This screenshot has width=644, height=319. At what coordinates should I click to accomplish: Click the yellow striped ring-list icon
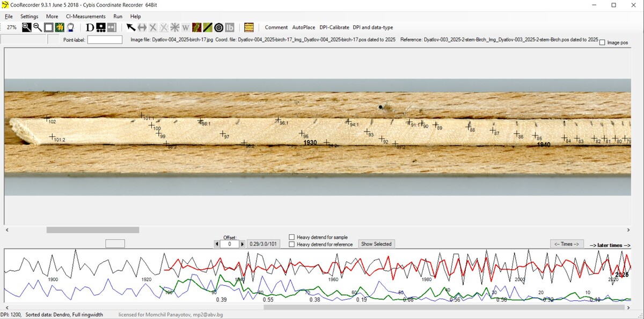tap(248, 27)
